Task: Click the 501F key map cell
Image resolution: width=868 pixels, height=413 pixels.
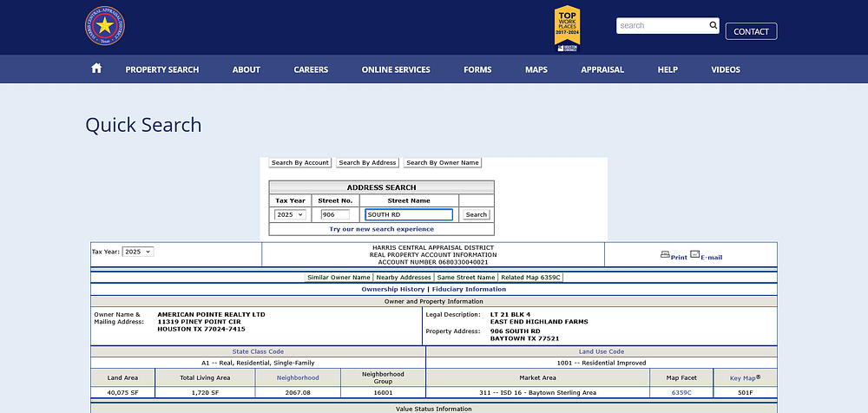Action: [745, 392]
